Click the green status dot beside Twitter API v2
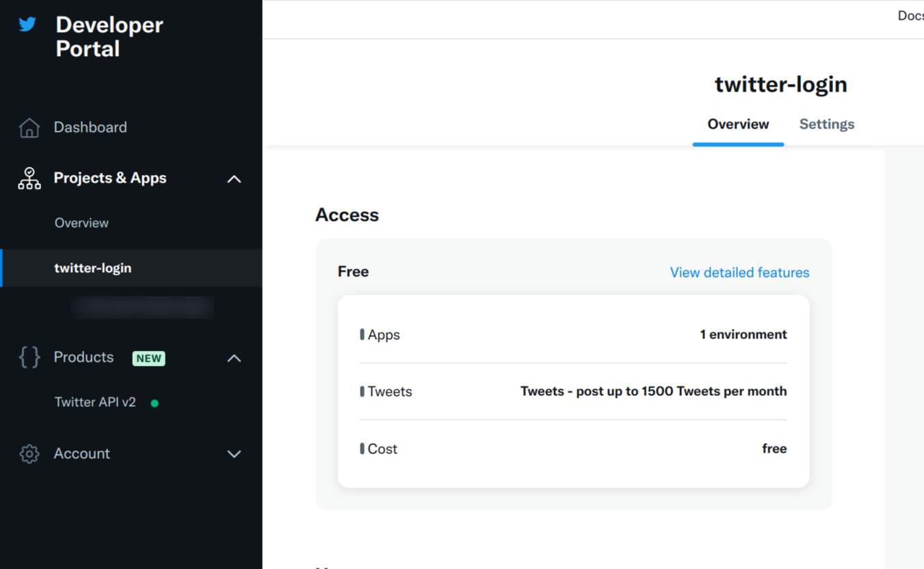This screenshot has height=569, width=924. (155, 403)
